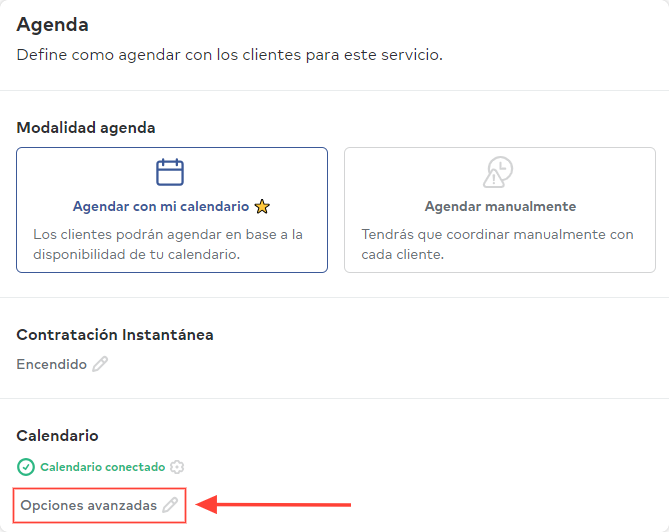Click the green checkmark circle beside Calendario conectado
The width and height of the screenshot is (669, 532).
click(x=26, y=467)
